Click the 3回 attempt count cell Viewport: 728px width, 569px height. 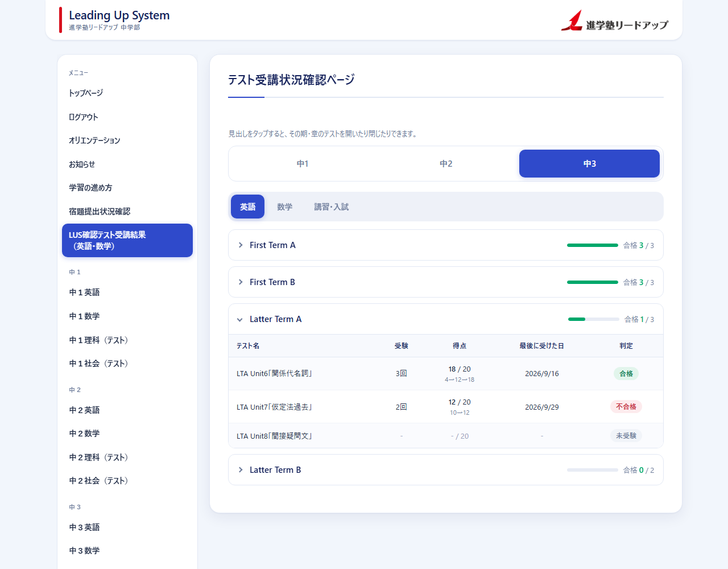402,373
